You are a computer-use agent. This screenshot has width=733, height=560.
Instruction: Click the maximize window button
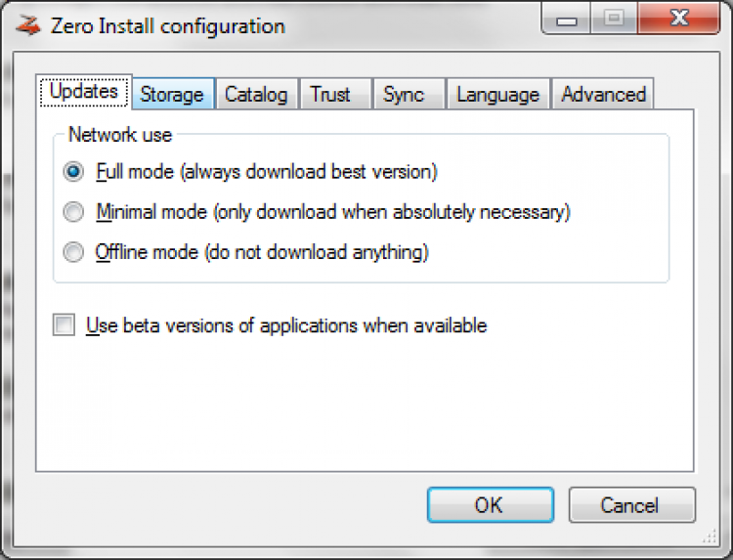[614, 20]
